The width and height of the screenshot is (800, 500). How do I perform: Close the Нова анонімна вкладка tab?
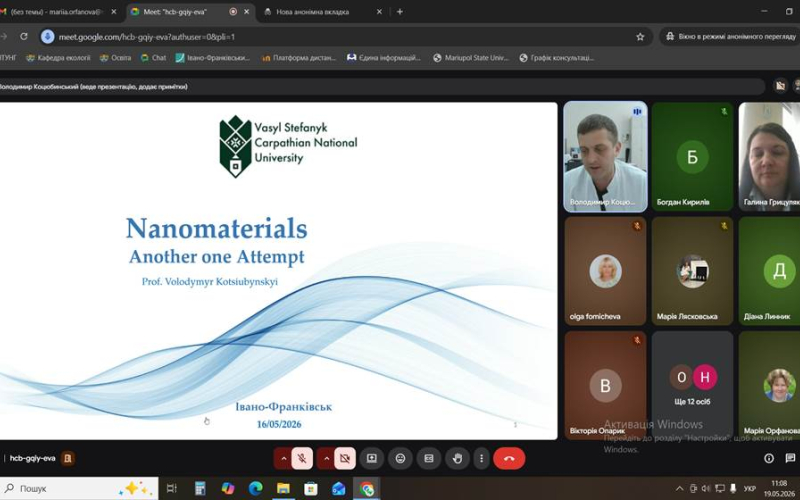379,12
